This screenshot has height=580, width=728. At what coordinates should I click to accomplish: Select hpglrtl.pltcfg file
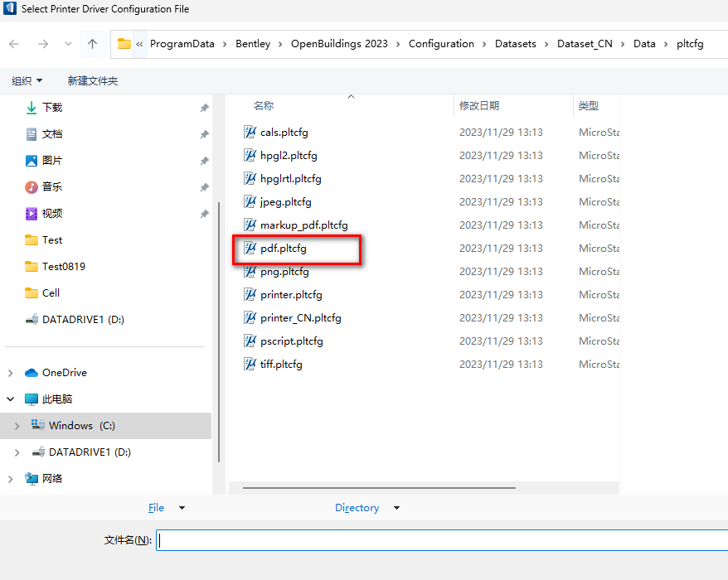[291, 179]
